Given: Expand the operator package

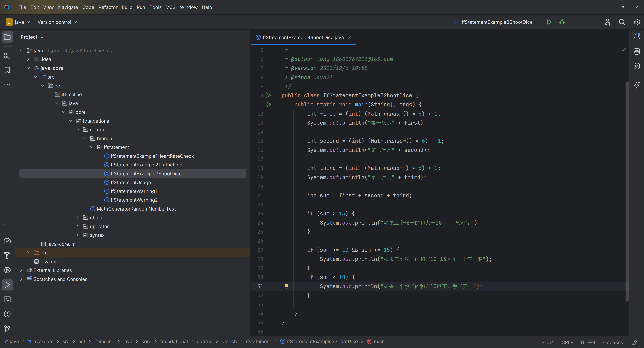Looking at the screenshot, I should [x=78, y=226].
